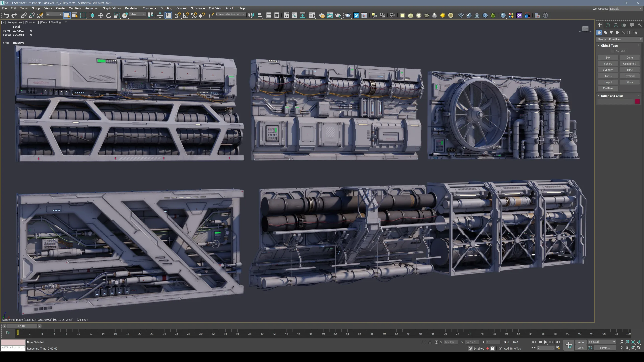Click the red object color swatch

coord(637,101)
